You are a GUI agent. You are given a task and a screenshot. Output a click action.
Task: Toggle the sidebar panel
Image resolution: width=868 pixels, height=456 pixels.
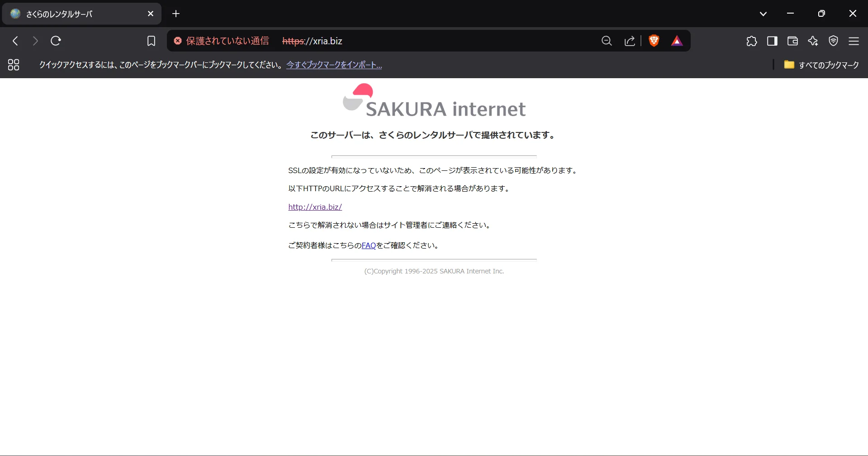(x=772, y=41)
